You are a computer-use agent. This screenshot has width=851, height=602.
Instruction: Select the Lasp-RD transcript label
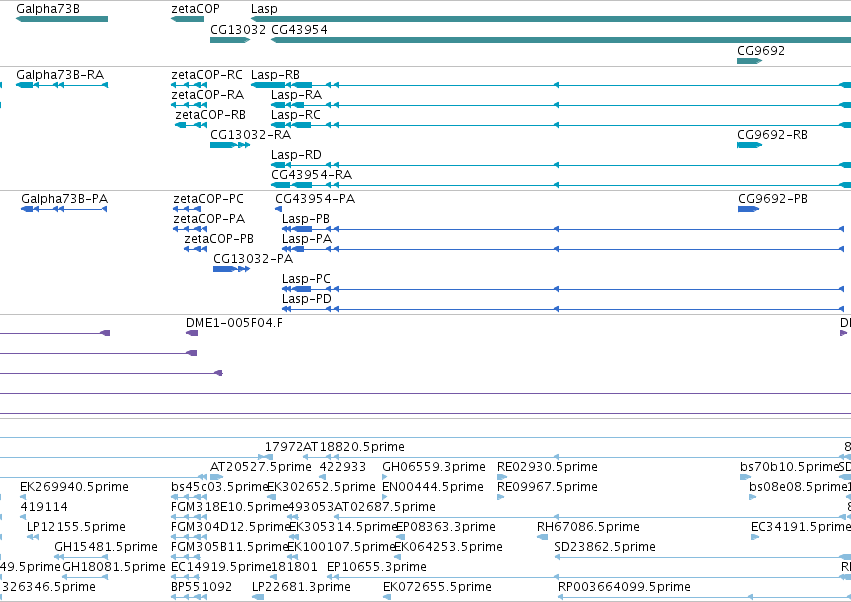pyautogui.click(x=296, y=155)
